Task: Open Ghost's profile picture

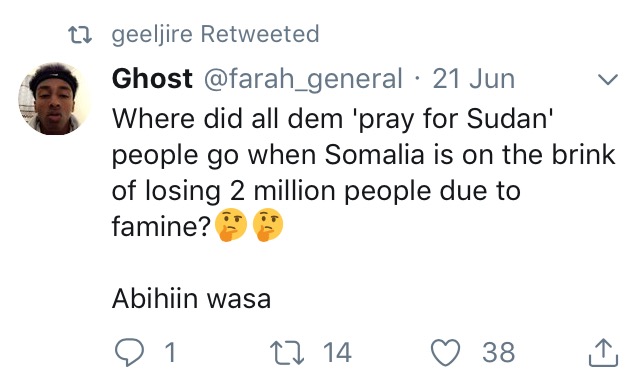Action: tap(54, 98)
